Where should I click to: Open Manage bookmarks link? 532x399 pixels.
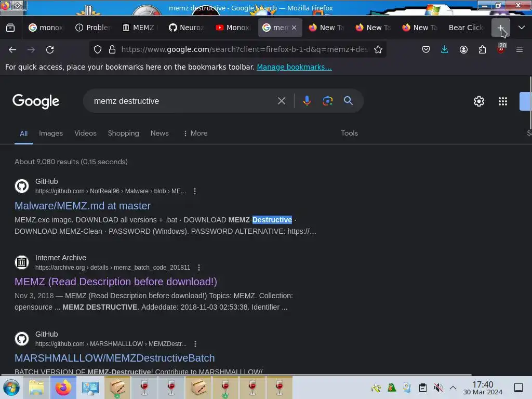[x=294, y=67]
